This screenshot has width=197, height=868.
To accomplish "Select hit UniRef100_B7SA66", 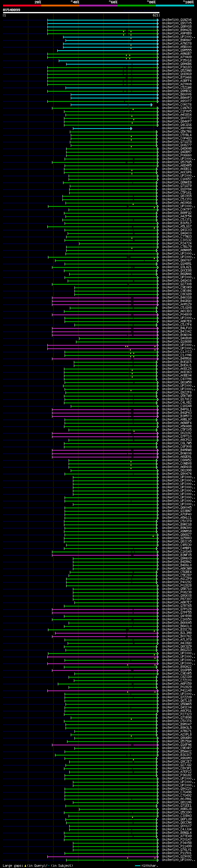I will pyautogui.click(x=177, y=78).
